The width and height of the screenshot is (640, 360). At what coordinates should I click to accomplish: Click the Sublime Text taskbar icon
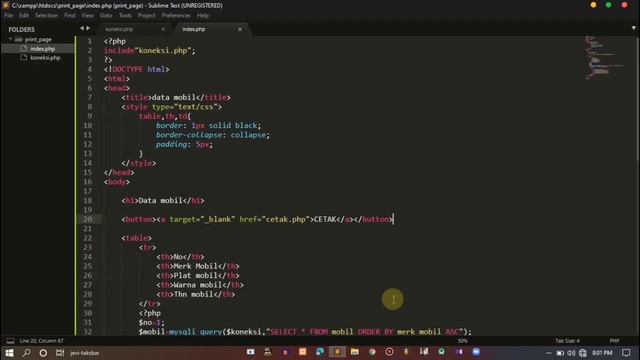(337, 352)
